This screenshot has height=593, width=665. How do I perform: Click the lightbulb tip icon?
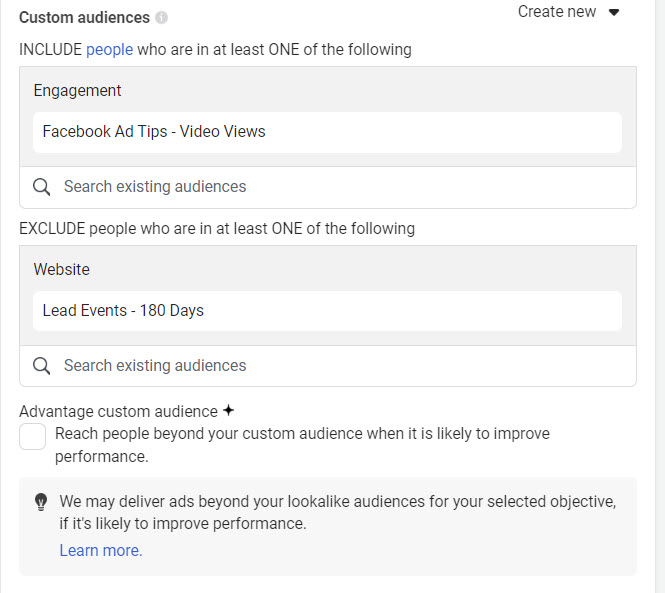(x=41, y=502)
